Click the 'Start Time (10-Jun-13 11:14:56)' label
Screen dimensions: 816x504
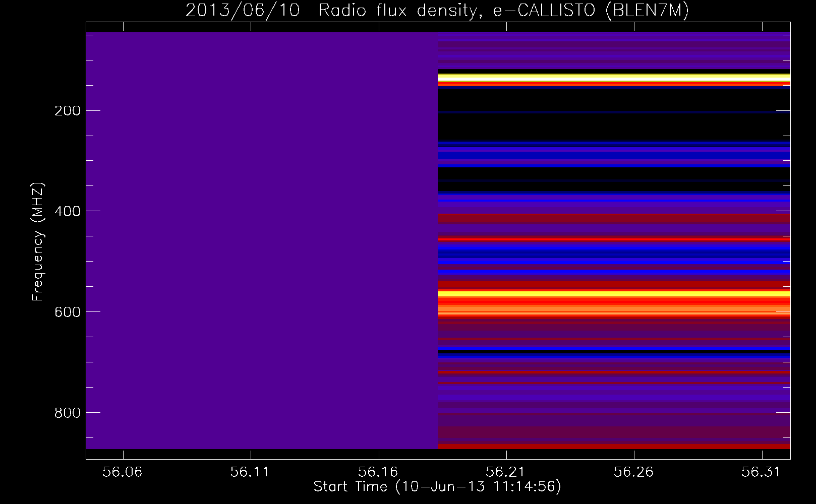(x=437, y=487)
